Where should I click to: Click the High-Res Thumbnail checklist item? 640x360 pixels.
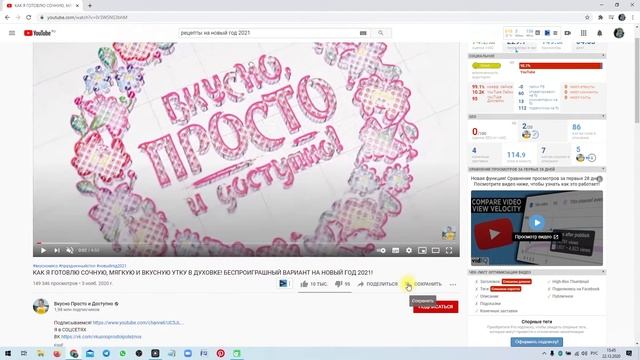[x=570, y=282]
